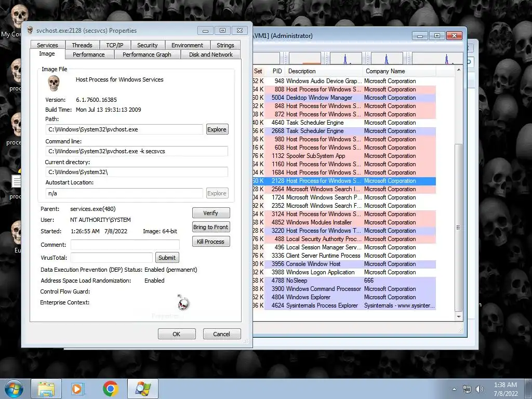532x399 pixels.
Task: Click the Verify button
Action: [211, 213]
